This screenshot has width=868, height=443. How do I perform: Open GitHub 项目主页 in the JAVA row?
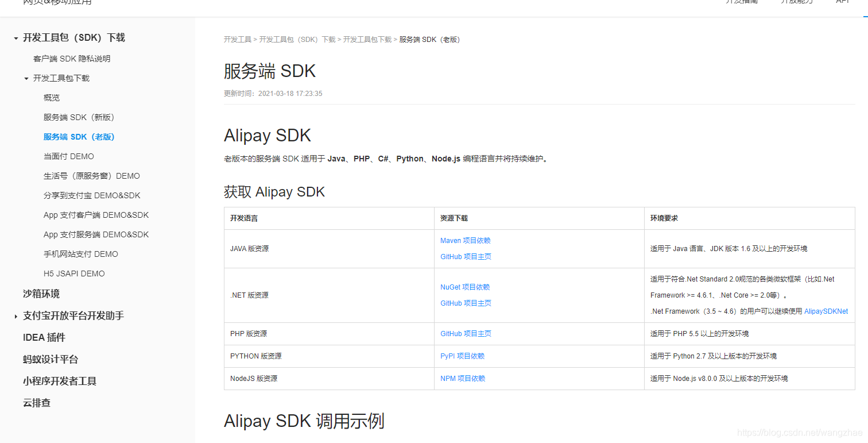(x=466, y=257)
